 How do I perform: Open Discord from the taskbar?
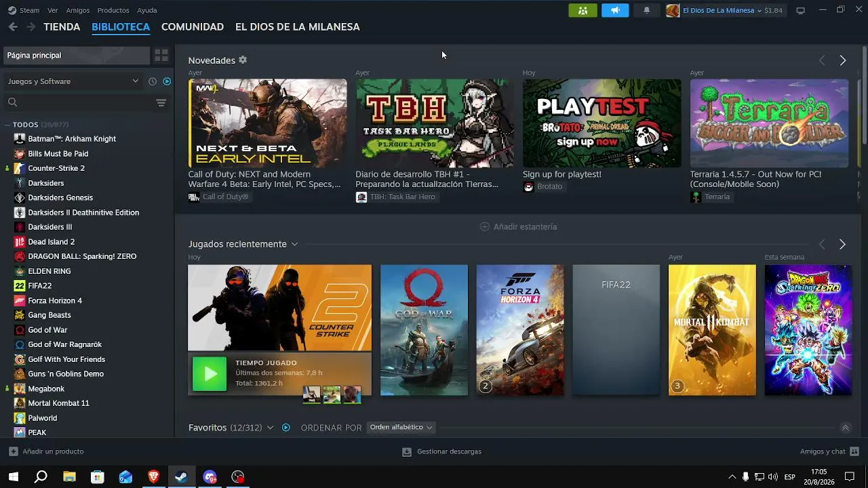point(210,476)
